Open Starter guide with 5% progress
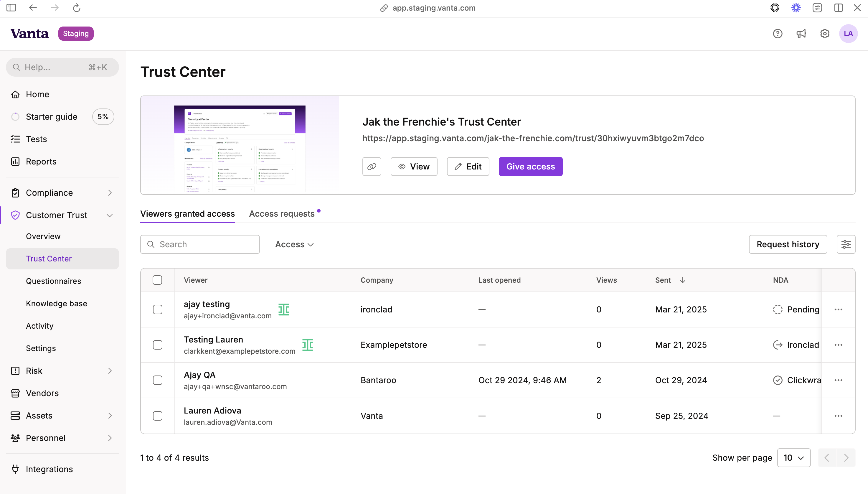The image size is (868, 494). point(62,117)
